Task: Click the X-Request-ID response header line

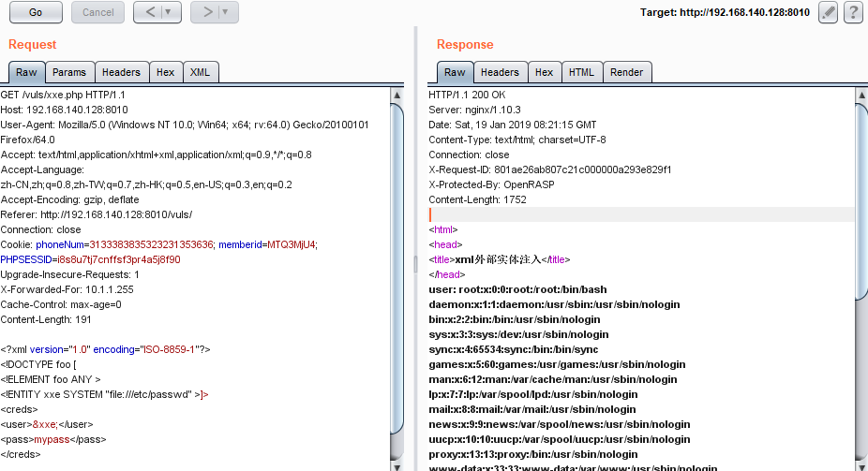Action: (x=549, y=169)
